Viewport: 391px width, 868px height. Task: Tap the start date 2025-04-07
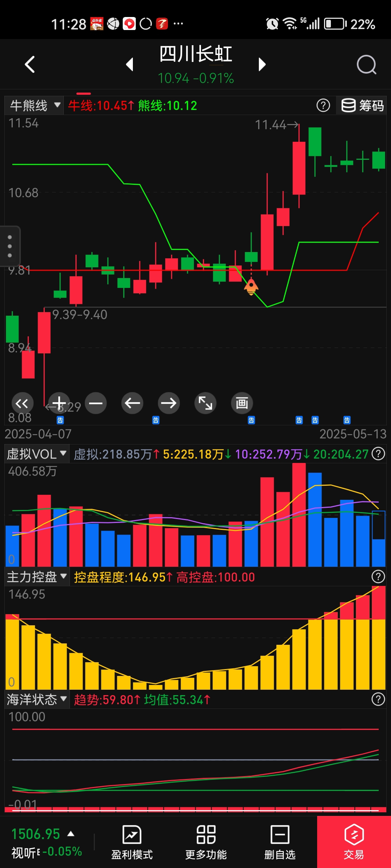[38, 434]
